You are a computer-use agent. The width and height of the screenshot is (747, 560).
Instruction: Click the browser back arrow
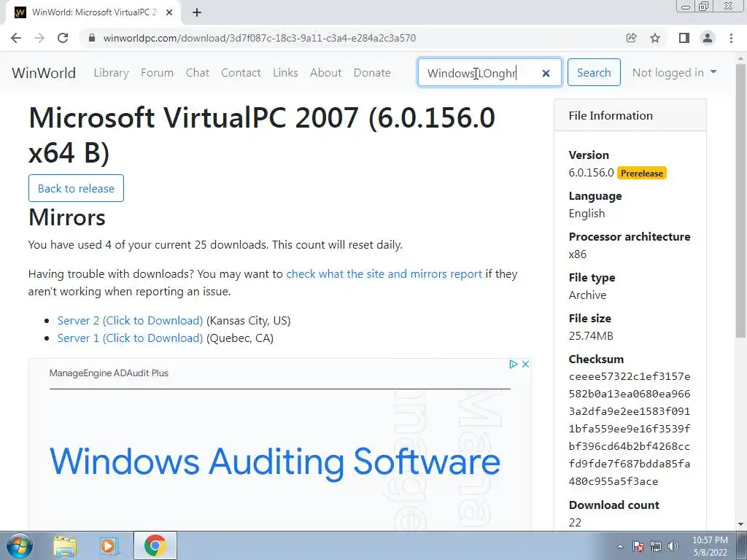click(x=16, y=38)
